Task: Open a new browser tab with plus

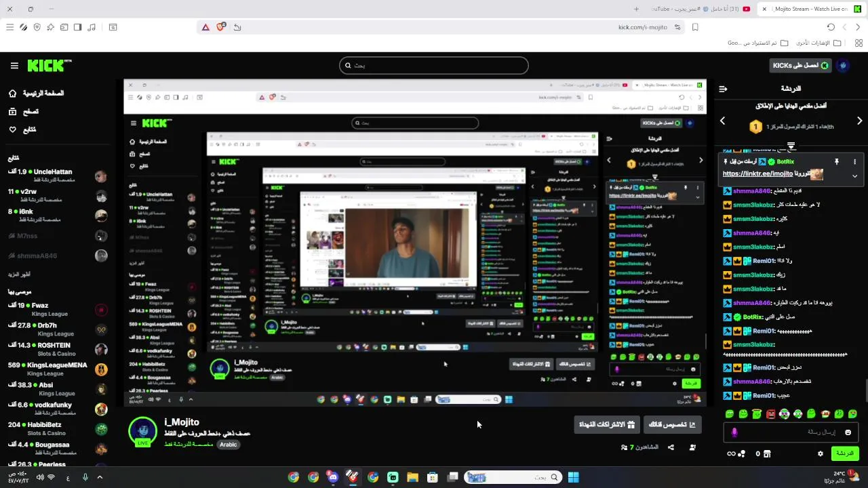Action: [636, 9]
